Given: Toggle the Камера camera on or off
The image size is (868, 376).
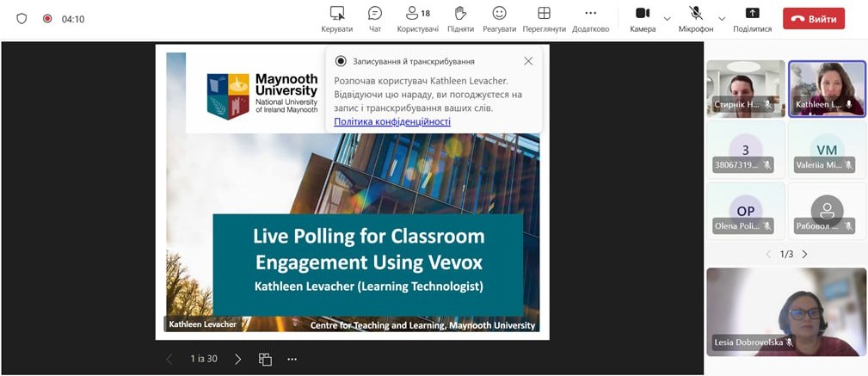Looking at the screenshot, I should [x=642, y=19].
